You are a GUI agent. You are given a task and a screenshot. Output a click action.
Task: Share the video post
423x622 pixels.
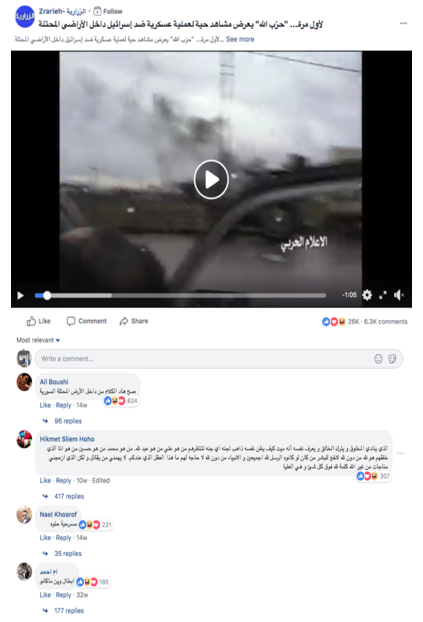(134, 321)
